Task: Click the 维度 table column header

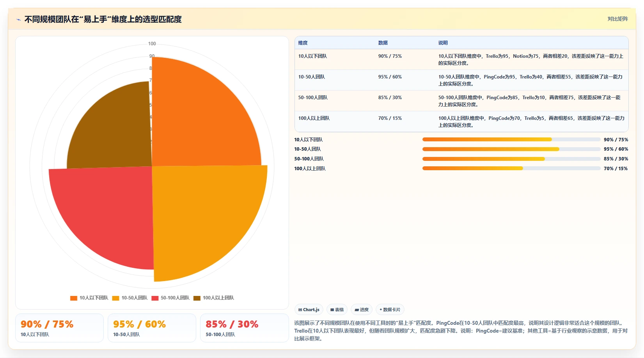Action: (x=303, y=43)
